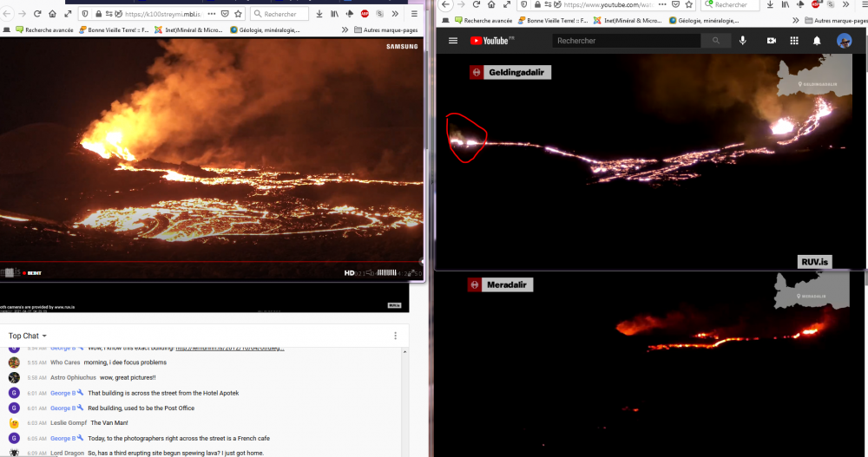The width and height of the screenshot is (868, 457).
Task: Open the YouTube apps grid
Action: tap(793, 41)
